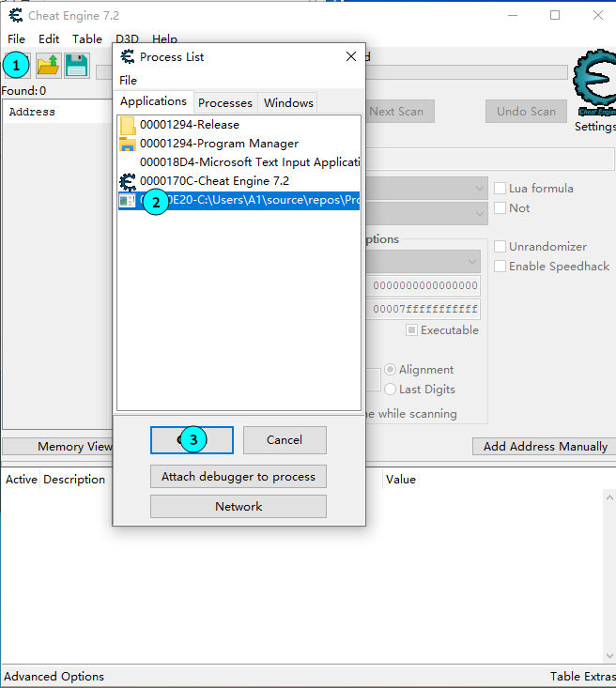This screenshot has height=688, width=616.
Task: Select the 00001294-Release application entry
Action: (x=239, y=125)
